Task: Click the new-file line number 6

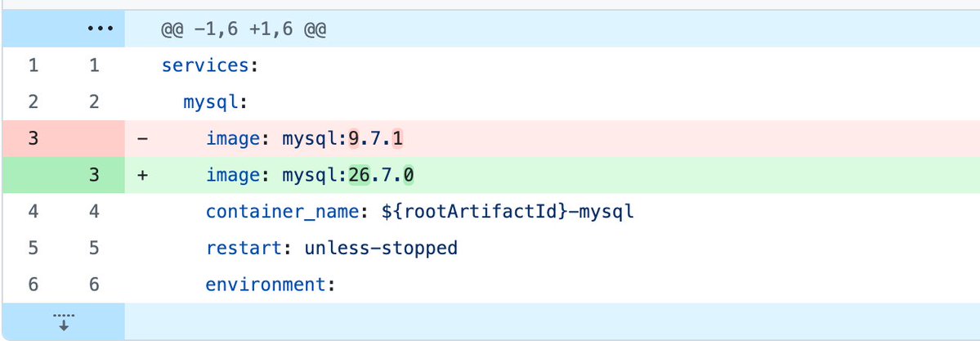Action: click(94, 285)
